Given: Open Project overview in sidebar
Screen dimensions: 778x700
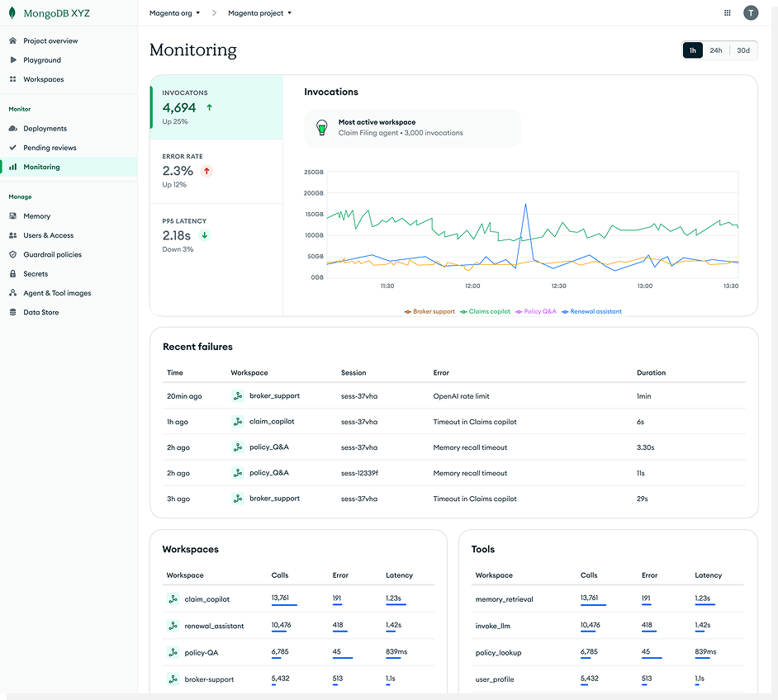Looking at the screenshot, I should 50,40.
